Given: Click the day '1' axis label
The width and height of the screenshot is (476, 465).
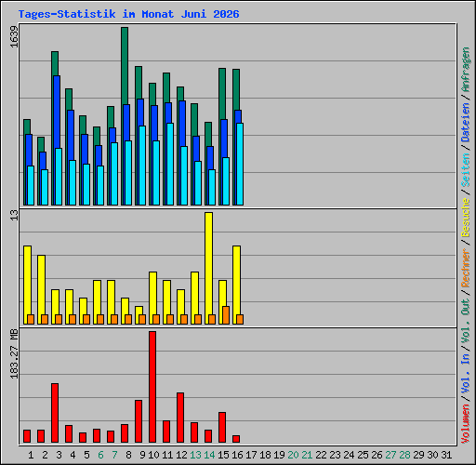Looking at the screenshot, I should [x=31, y=455].
